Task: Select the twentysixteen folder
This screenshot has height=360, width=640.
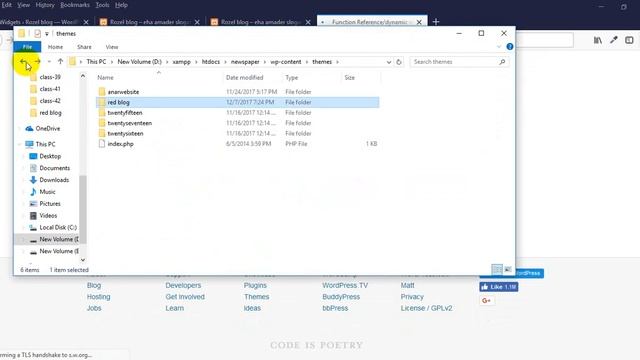Action: pos(125,133)
